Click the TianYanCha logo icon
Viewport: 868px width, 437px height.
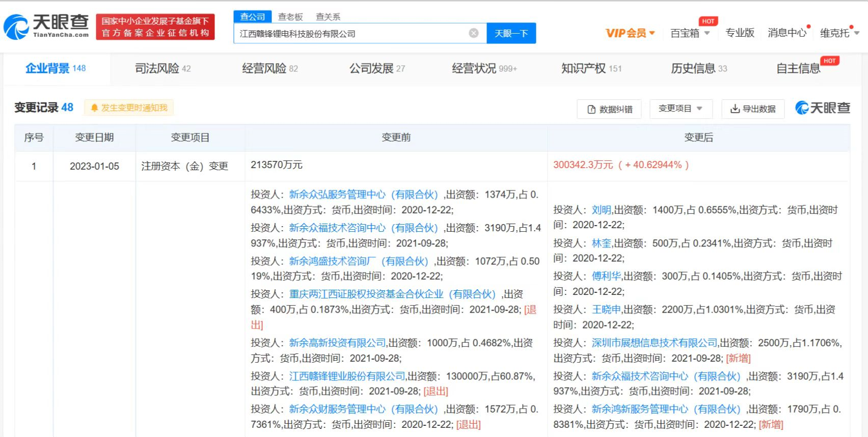pyautogui.click(x=16, y=27)
